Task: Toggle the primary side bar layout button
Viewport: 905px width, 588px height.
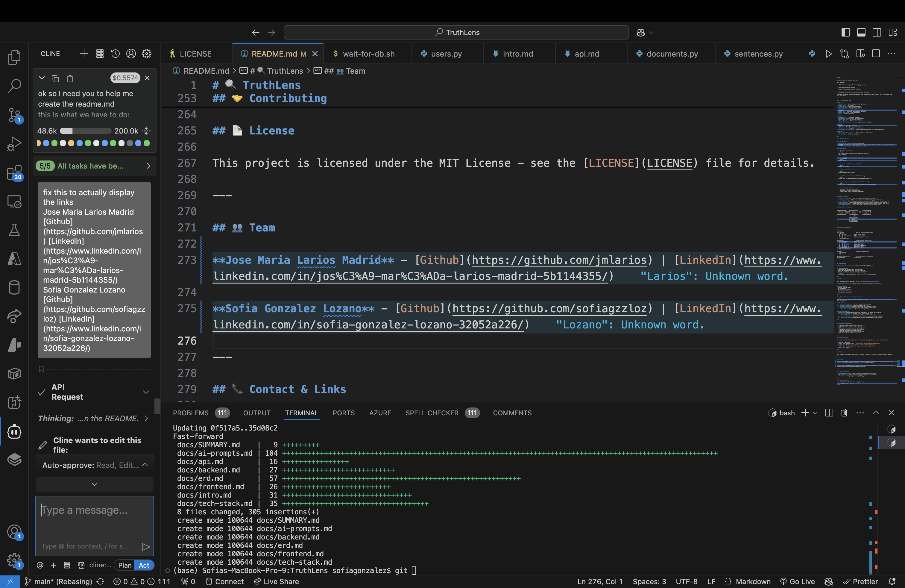Action: 845,33
